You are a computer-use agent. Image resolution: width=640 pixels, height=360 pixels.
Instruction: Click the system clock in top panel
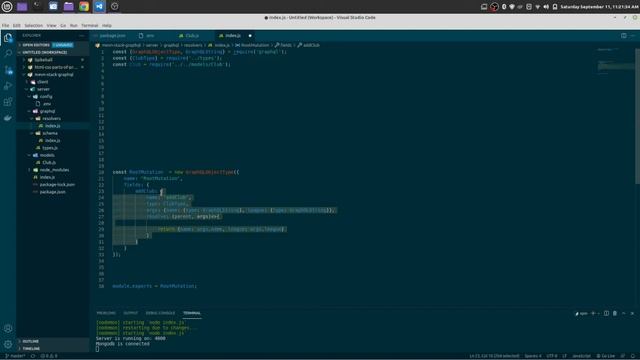pyautogui.click(x=599, y=7)
